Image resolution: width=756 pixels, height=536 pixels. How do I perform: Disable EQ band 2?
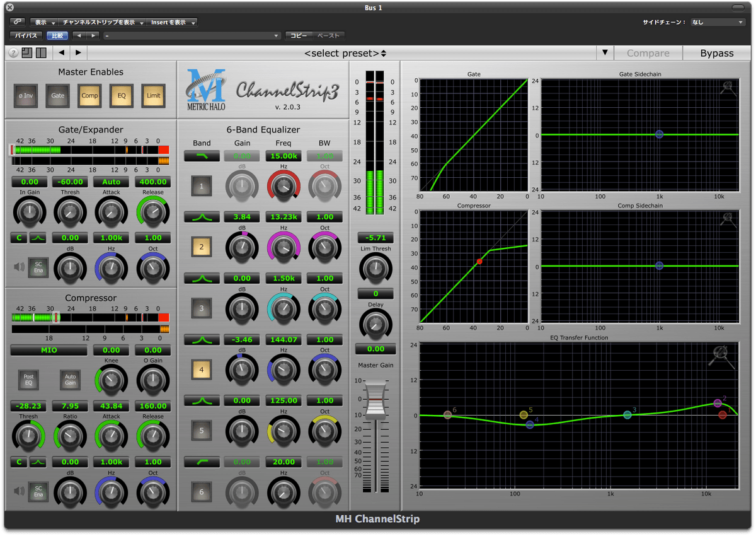tap(202, 247)
